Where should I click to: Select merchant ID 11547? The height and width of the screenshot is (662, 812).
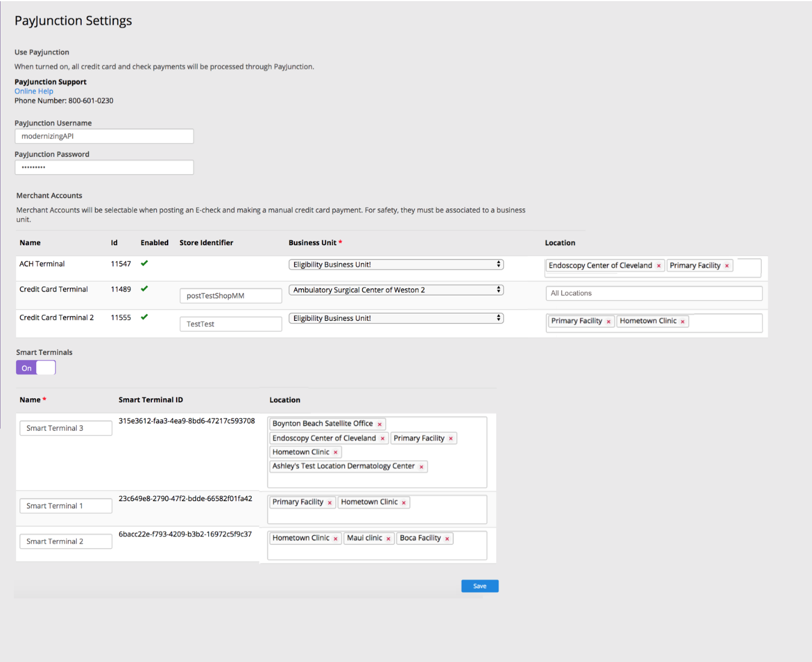pos(121,264)
